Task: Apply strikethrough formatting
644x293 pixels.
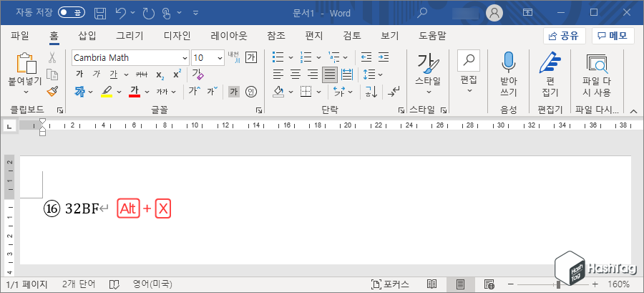Action: point(142,75)
